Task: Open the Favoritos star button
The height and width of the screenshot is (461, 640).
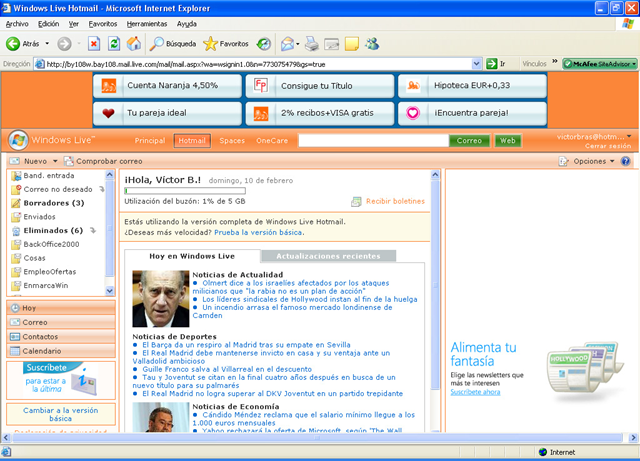Action: pos(226,44)
